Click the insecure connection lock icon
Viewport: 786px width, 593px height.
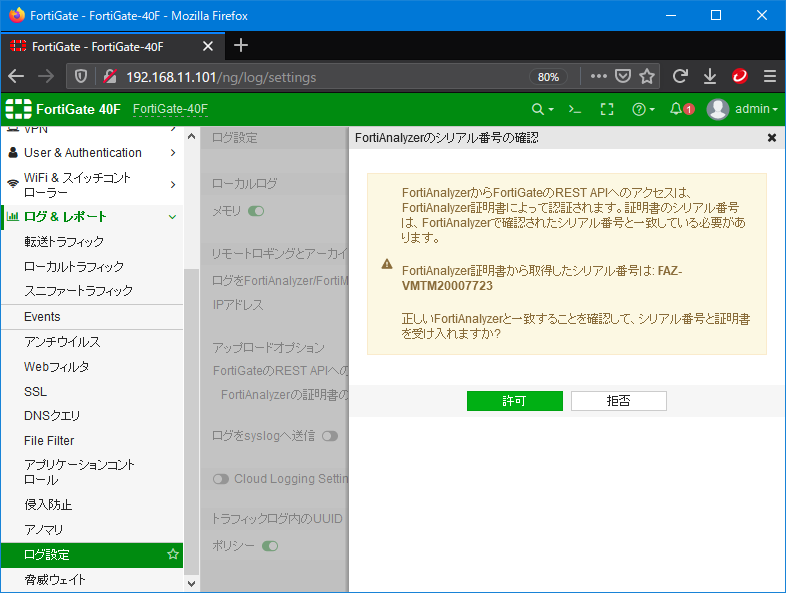click(110, 77)
